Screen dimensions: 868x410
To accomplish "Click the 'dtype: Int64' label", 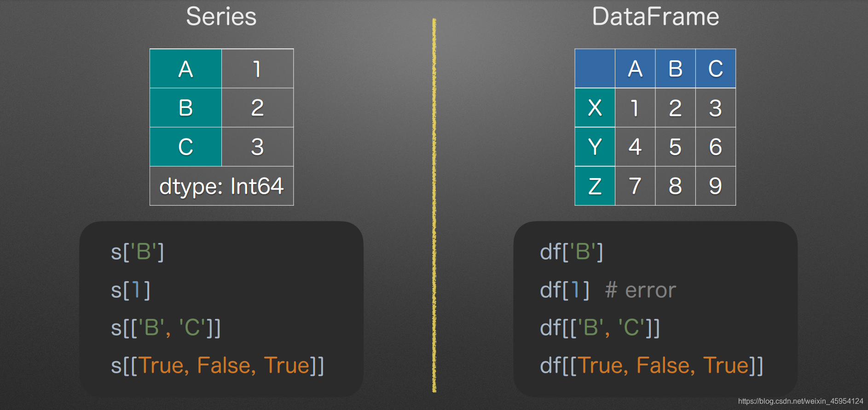I will (222, 186).
